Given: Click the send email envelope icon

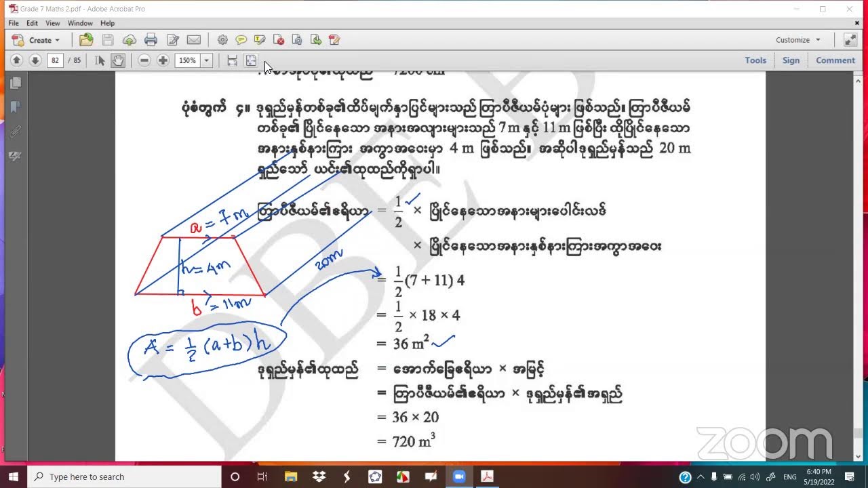Looking at the screenshot, I should (194, 40).
